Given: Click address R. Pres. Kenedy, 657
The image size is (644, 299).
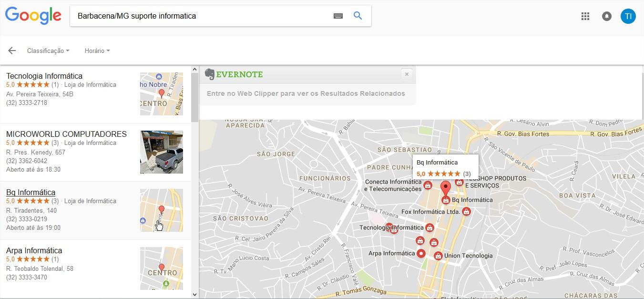Looking at the screenshot, I should [x=36, y=152].
